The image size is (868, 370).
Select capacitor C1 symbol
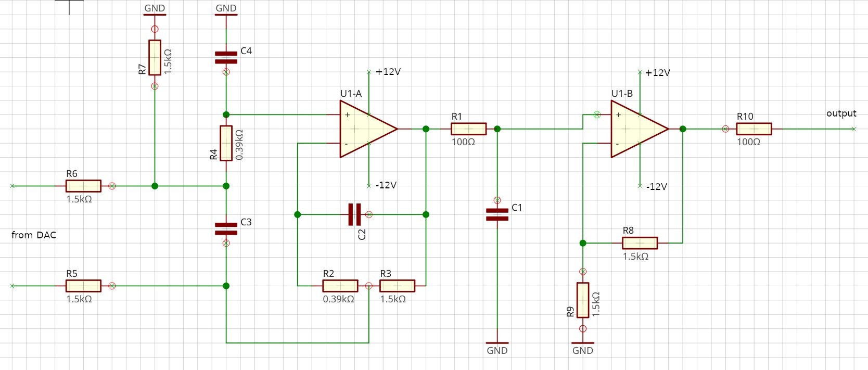tap(497, 214)
